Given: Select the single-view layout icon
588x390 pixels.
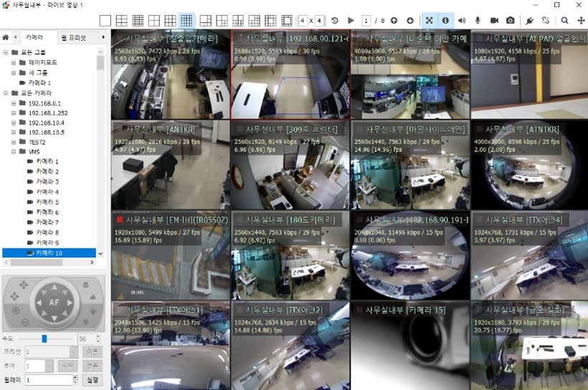Looking at the screenshot, I should pyautogui.click(x=105, y=21).
